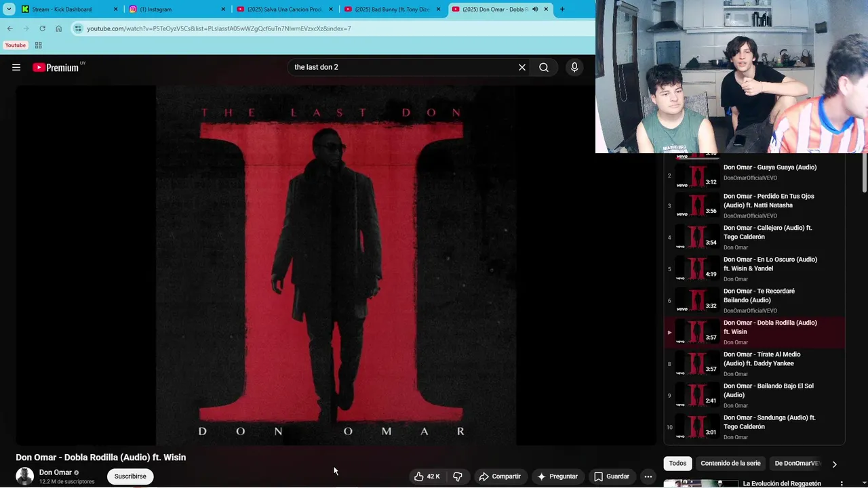Image resolution: width=868 pixels, height=488 pixels.
Task: Dislike the video with thumbs-down icon
Action: (x=458, y=476)
